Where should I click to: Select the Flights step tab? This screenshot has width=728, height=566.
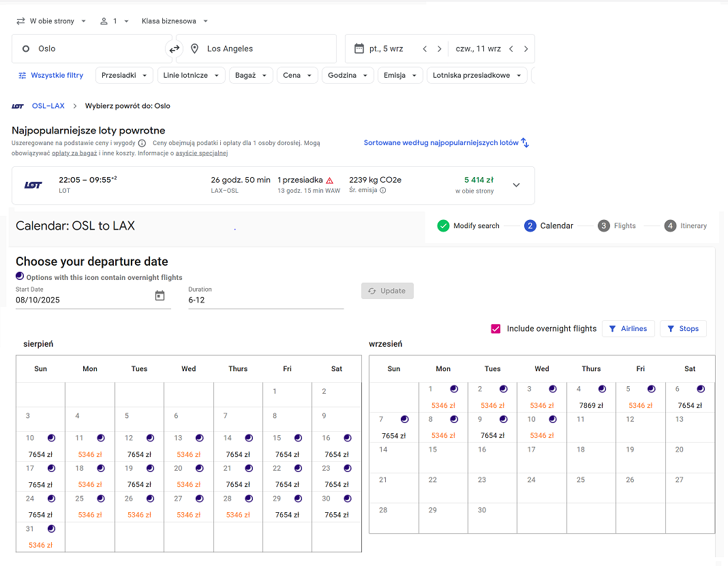tap(617, 226)
